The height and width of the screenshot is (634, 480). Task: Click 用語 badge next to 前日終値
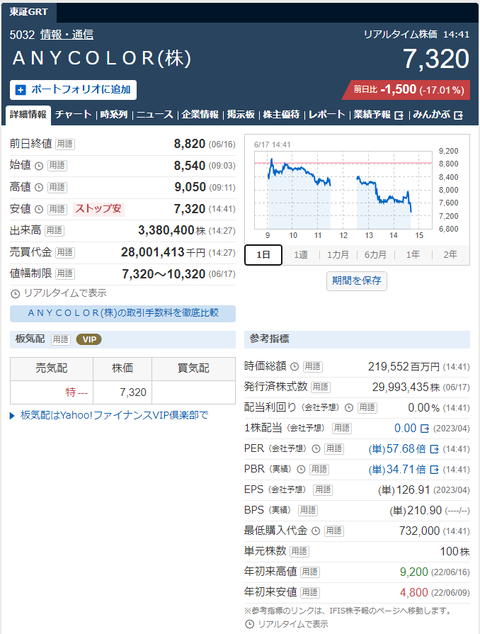click(x=65, y=144)
